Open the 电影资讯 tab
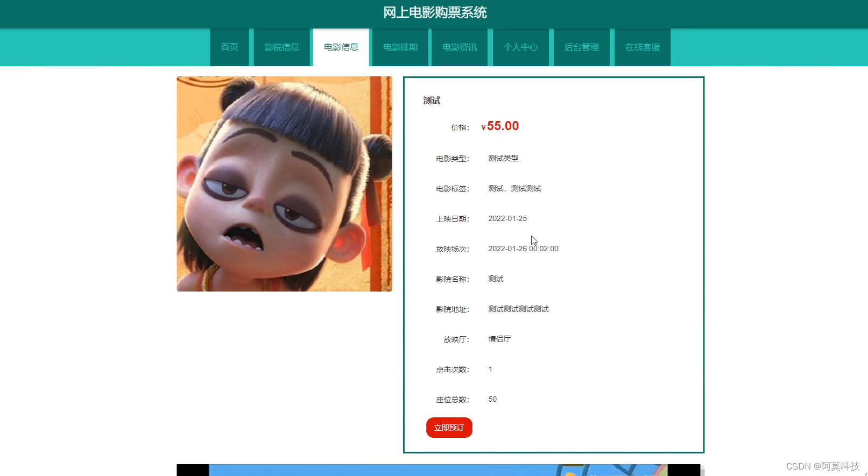868x476 pixels. point(460,47)
